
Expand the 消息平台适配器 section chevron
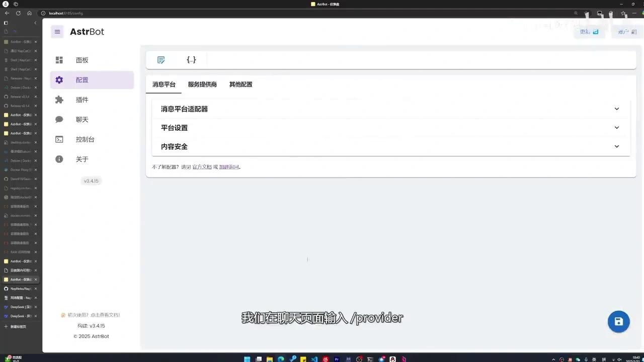tap(617, 109)
